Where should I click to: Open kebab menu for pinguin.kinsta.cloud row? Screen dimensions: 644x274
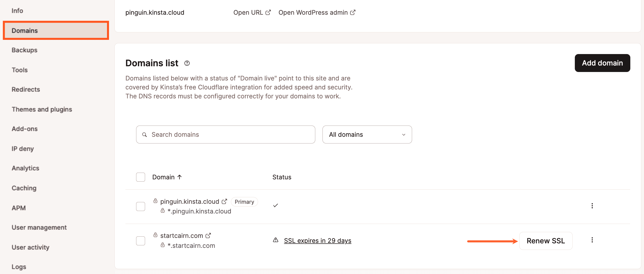(x=592, y=206)
